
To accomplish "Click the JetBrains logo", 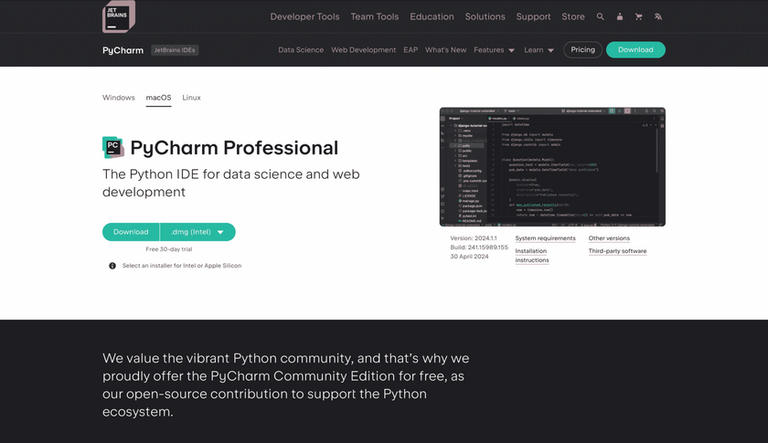I will tap(118, 16).
